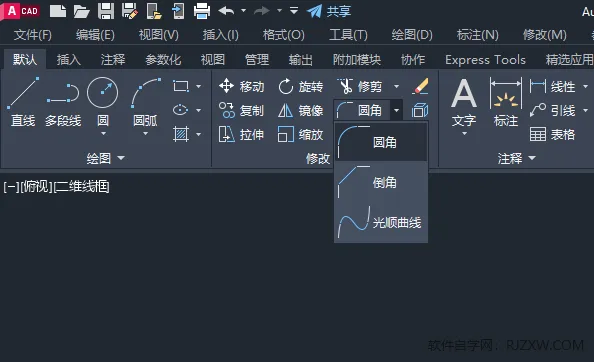Choose 圆角 from the dropdown list

(x=381, y=142)
